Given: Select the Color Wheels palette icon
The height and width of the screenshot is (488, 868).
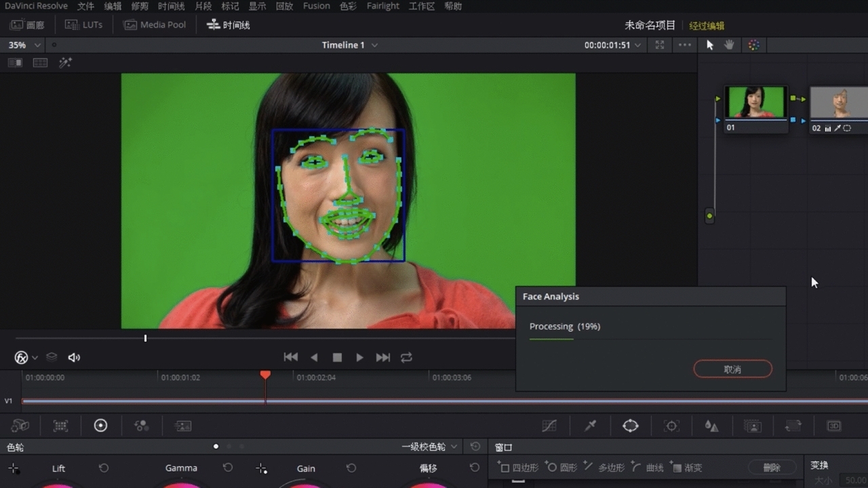Looking at the screenshot, I should [100, 426].
